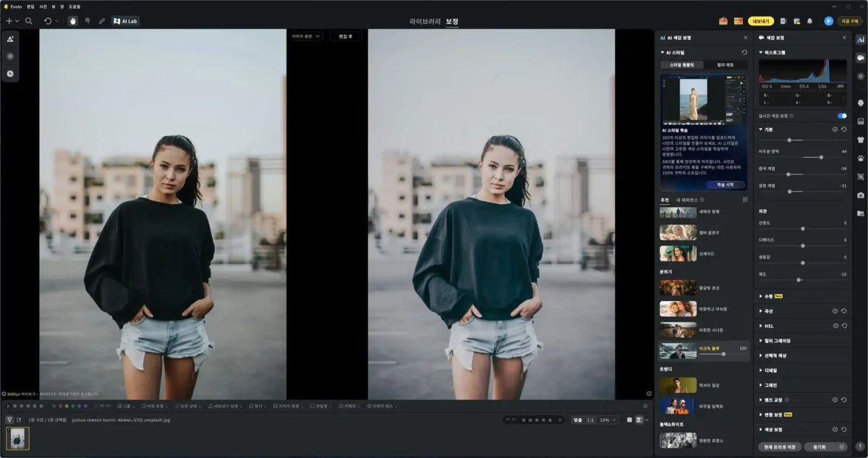Click the 학습 시작 button
Image resolution: width=868 pixels, height=458 pixels.
724,185
